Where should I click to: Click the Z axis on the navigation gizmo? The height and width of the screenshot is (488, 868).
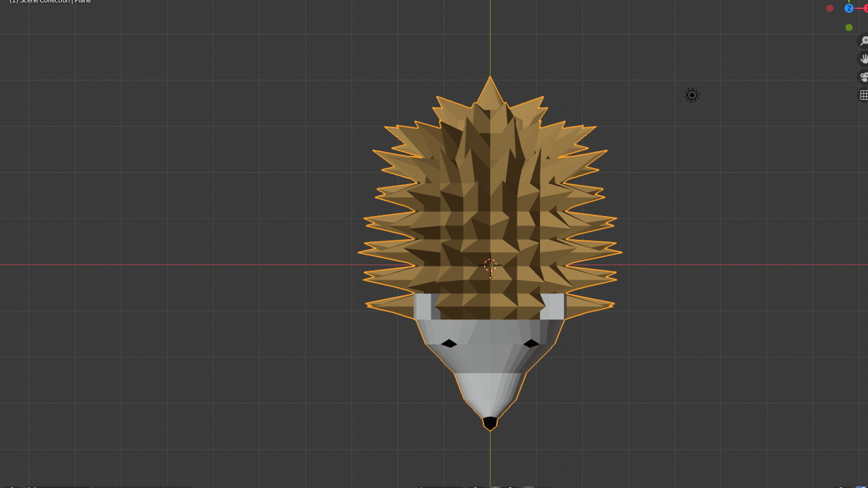(x=849, y=8)
